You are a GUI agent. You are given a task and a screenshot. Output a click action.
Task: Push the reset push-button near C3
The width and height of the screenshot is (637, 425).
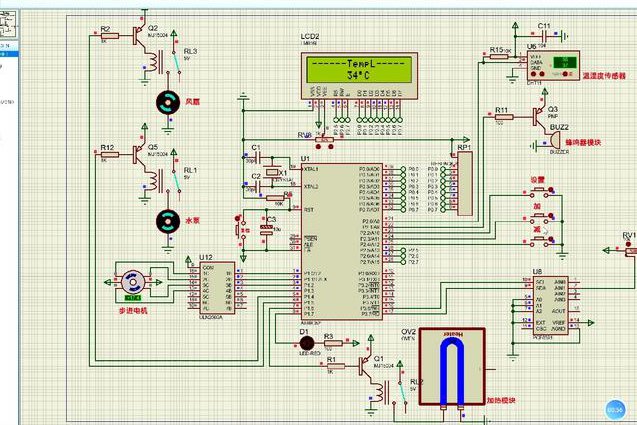pos(238,232)
